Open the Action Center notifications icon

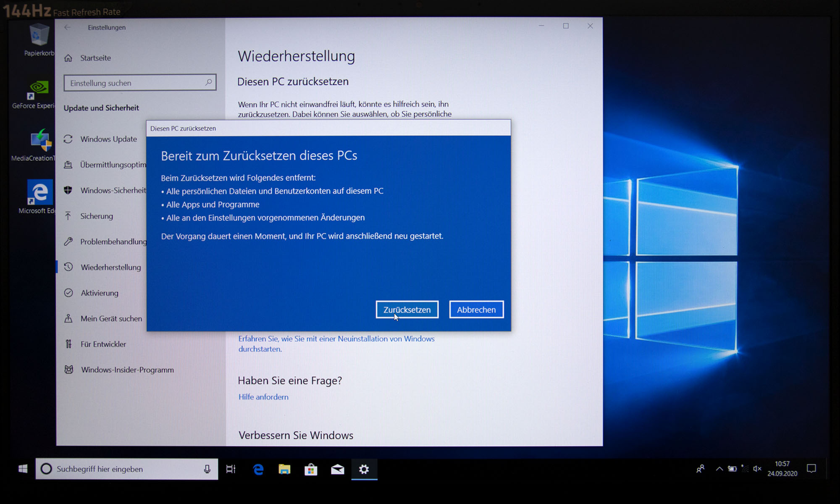pos(811,469)
